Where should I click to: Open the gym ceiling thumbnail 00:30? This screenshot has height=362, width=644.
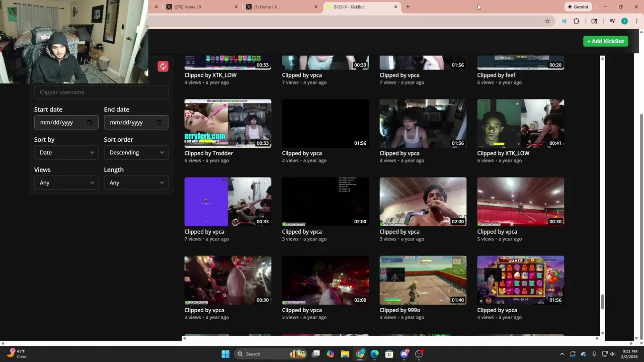521,202
